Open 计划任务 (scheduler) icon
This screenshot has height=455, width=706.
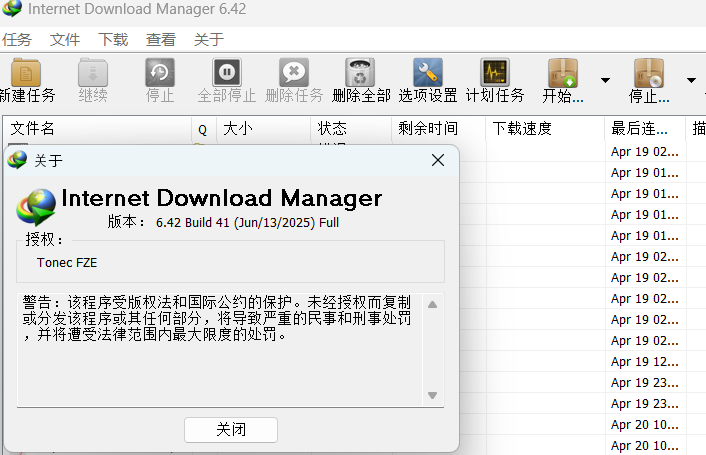pyautogui.click(x=495, y=72)
